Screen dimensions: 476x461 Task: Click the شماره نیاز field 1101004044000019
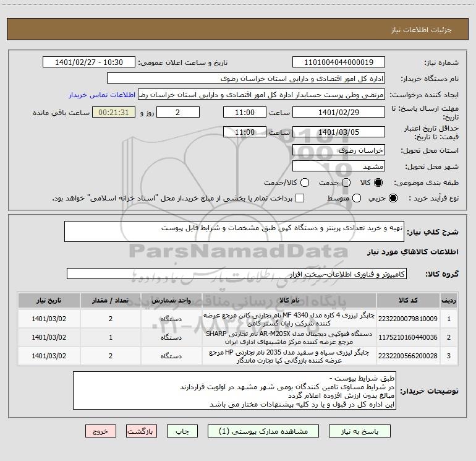point(339,62)
